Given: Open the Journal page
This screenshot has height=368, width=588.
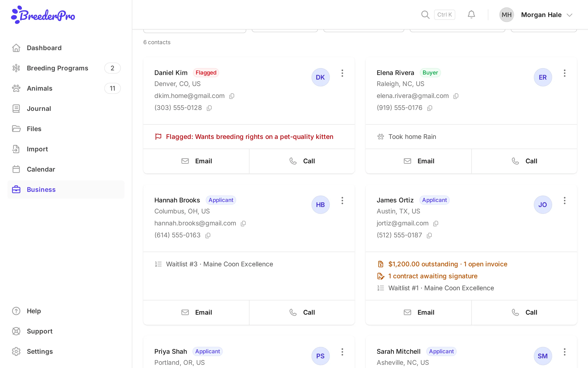Looking at the screenshot, I should (x=66, y=109).
